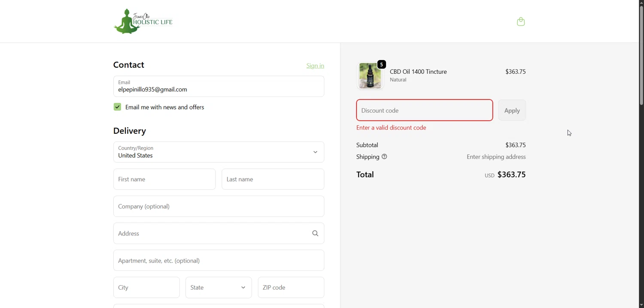The height and width of the screenshot is (308, 644).
Task: Click the quantity badge on the product image
Action: (x=382, y=65)
